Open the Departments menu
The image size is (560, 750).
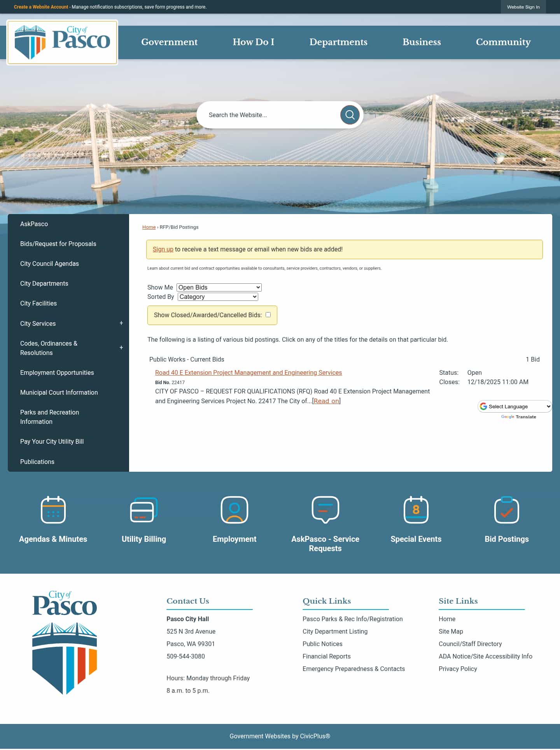338,42
